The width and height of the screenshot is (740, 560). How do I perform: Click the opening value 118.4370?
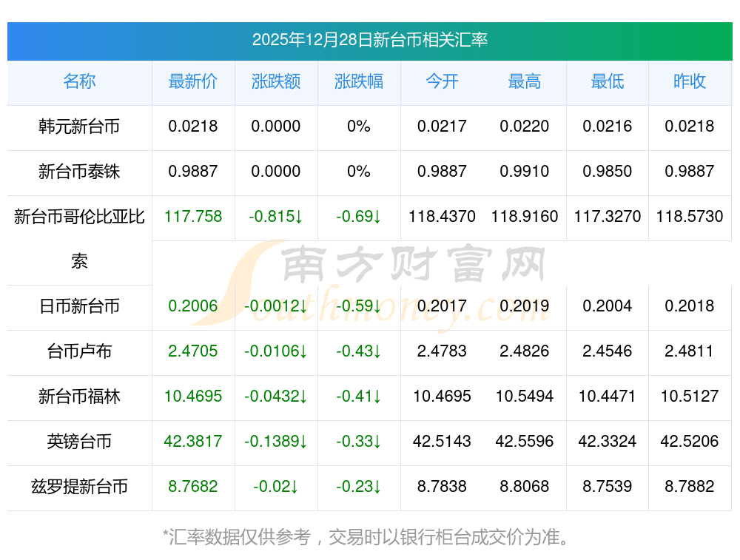(x=442, y=217)
